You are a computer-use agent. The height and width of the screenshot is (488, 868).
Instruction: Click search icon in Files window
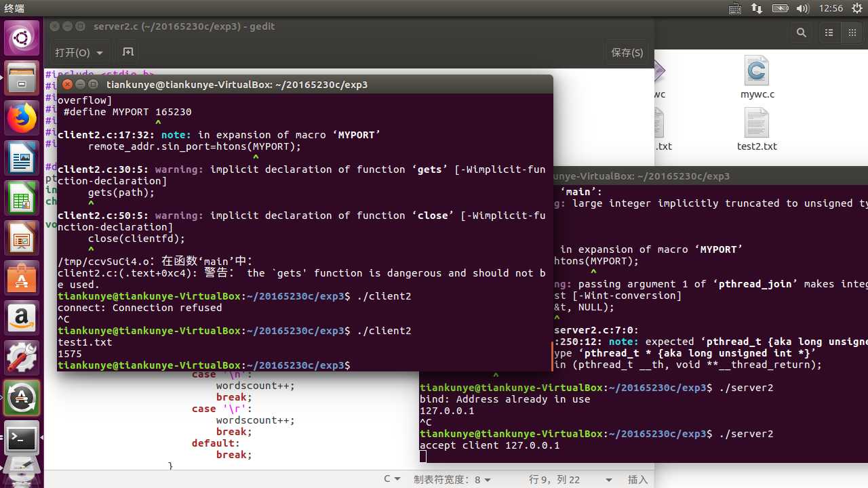pyautogui.click(x=802, y=33)
